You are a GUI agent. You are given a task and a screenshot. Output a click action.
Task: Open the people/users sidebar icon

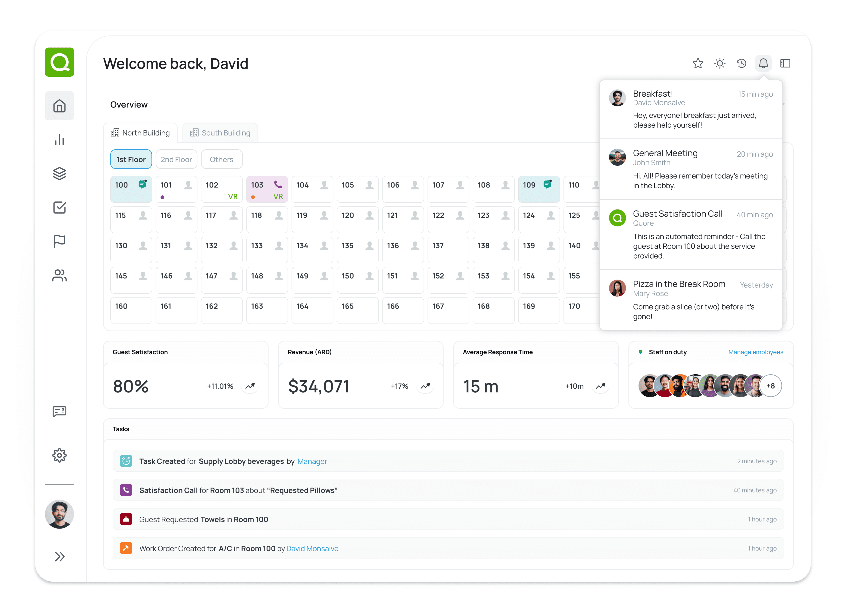(x=59, y=275)
